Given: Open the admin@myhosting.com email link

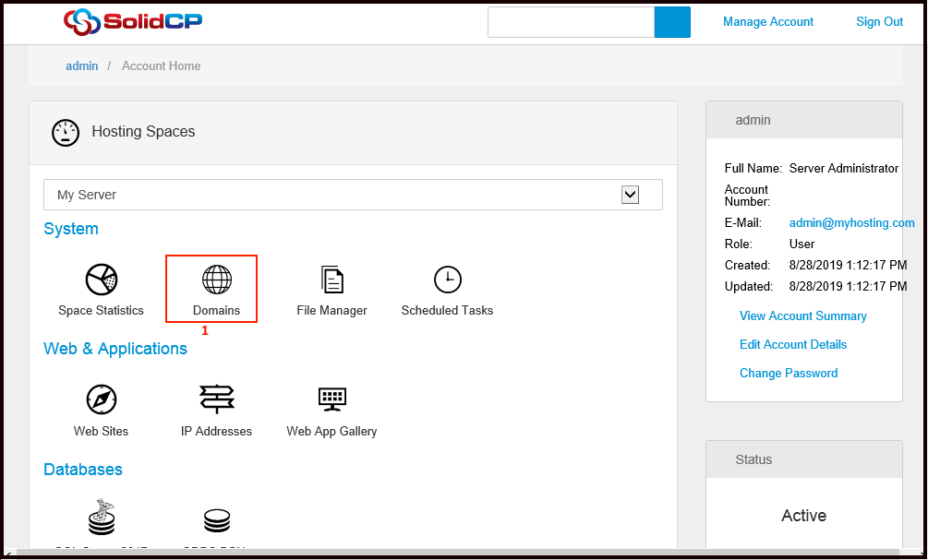Looking at the screenshot, I should click(x=851, y=223).
